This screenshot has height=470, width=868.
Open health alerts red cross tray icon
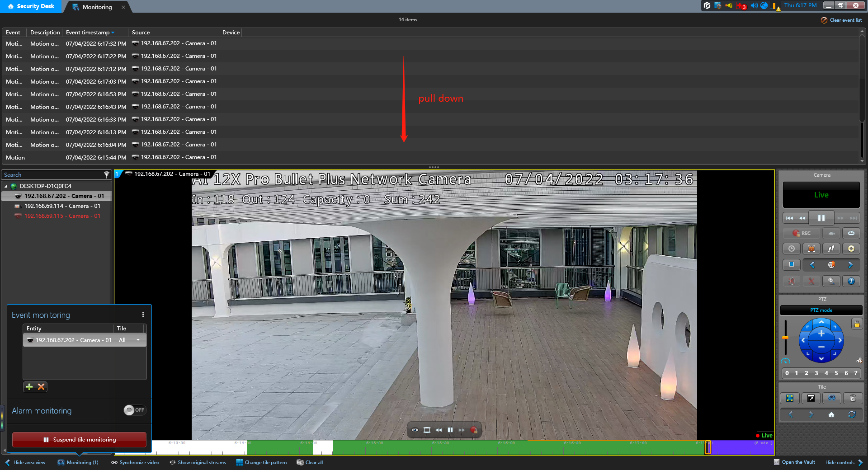coord(741,5)
